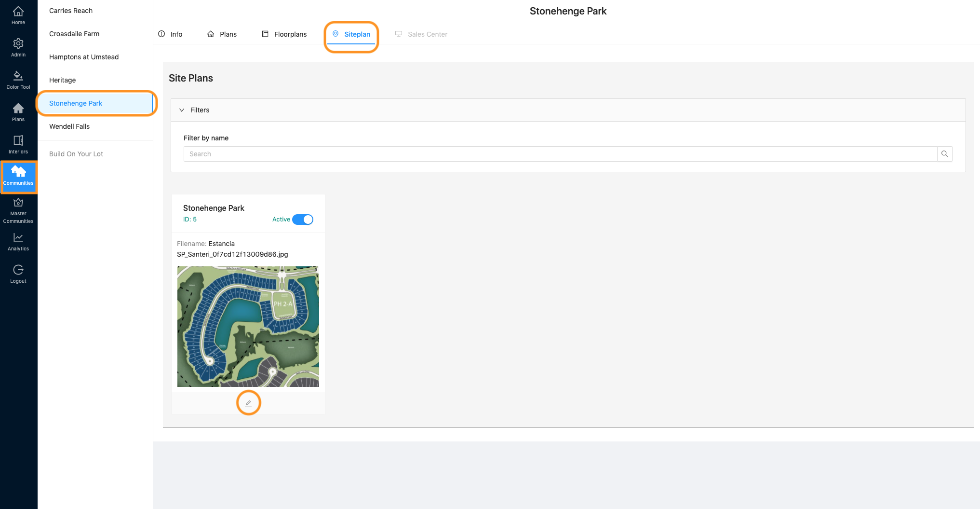The height and width of the screenshot is (509, 980).
Task: Open the Home sidebar icon
Action: (x=18, y=14)
